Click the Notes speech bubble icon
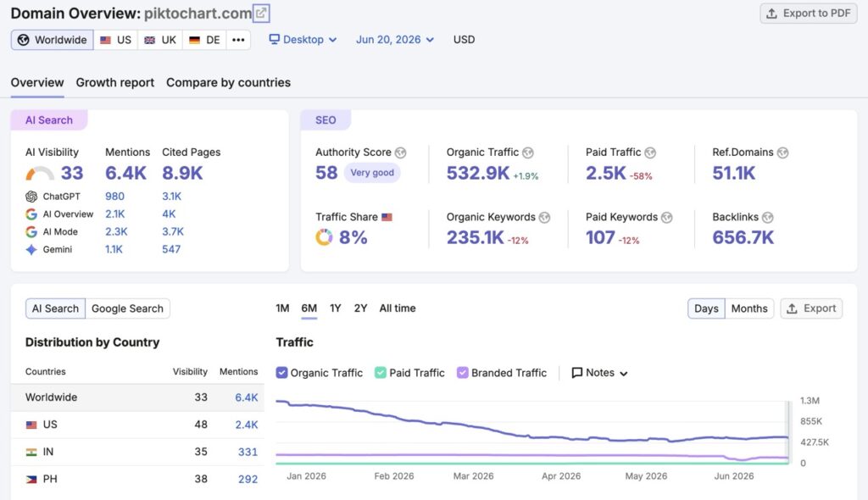This screenshot has height=500, width=868. point(576,373)
